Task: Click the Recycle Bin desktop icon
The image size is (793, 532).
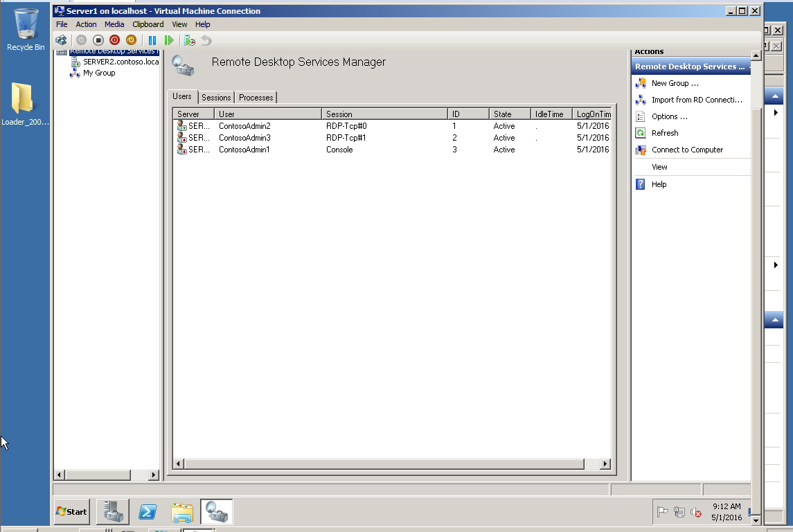Action: click(26, 30)
